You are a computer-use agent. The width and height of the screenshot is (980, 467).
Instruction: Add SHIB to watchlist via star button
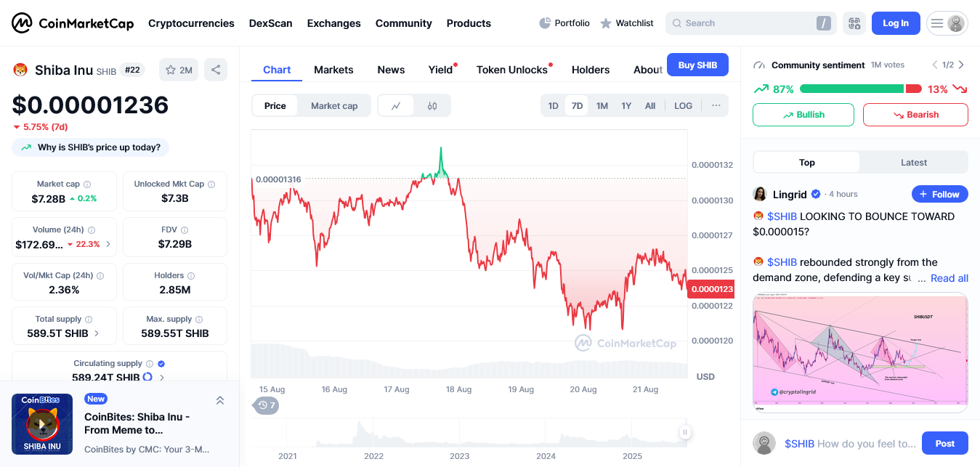click(x=179, y=70)
